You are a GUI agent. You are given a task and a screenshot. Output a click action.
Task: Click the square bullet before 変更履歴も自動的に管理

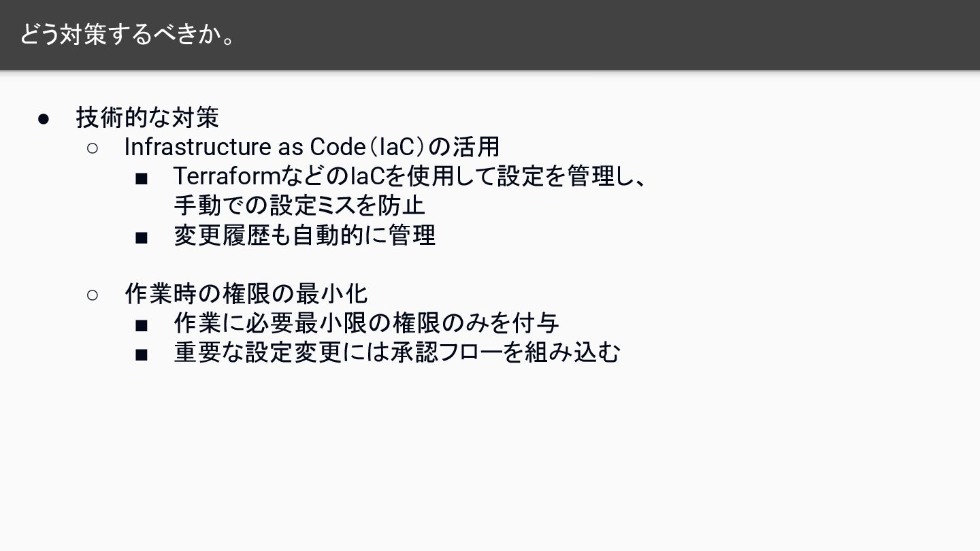142,237
